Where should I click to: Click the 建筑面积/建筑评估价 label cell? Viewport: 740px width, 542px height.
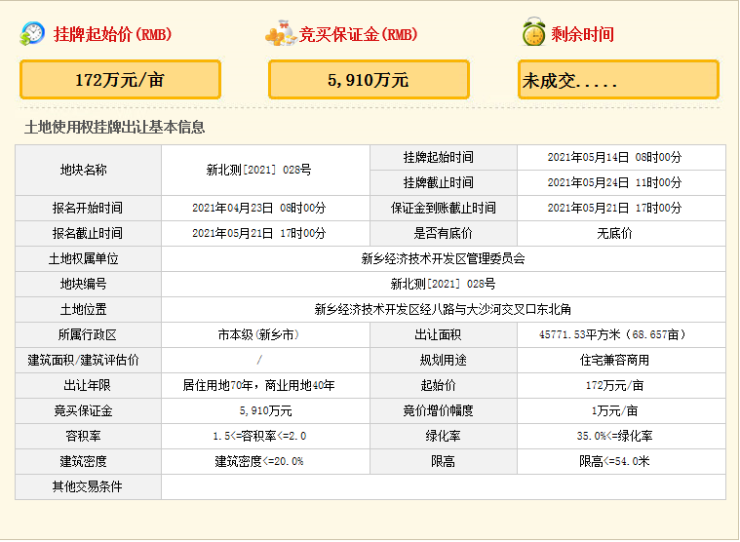coord(88,360)
